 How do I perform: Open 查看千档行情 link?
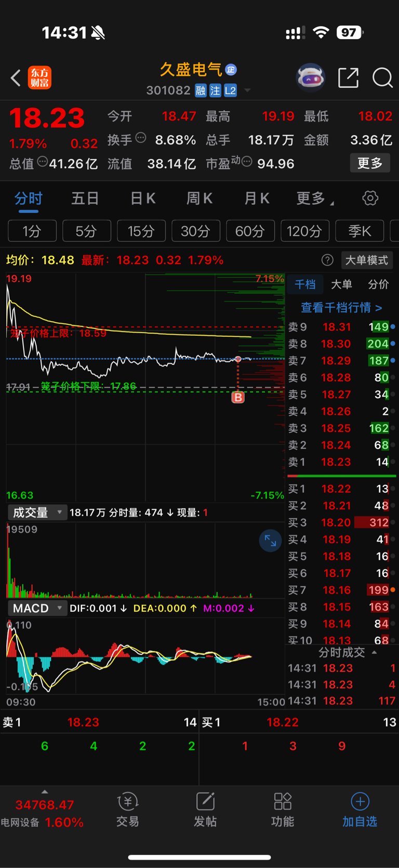click(341, 308)
